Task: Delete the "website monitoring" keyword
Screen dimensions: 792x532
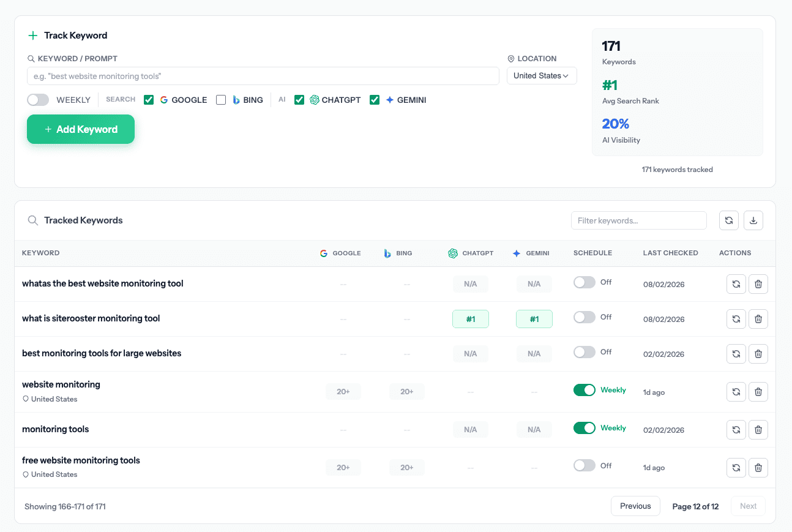Action: 758,391
